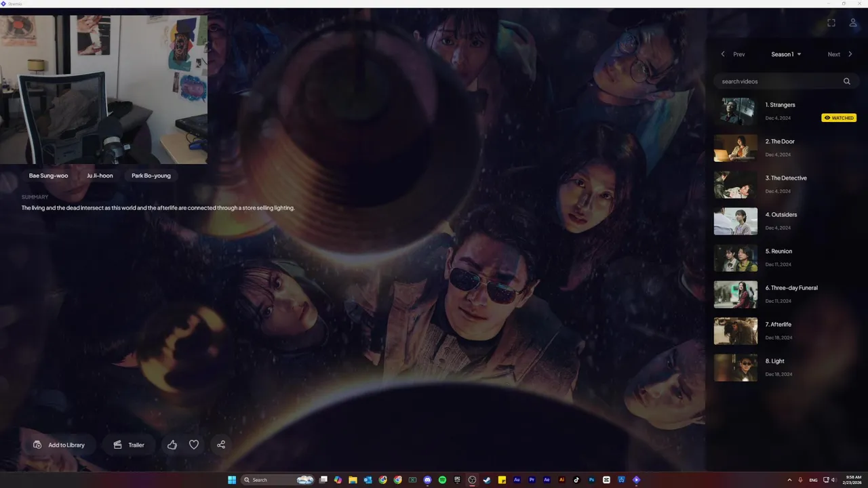Select episode title 7. Afterlife
Viewport: 868px width, 488px height.
[x=778, y=325]
